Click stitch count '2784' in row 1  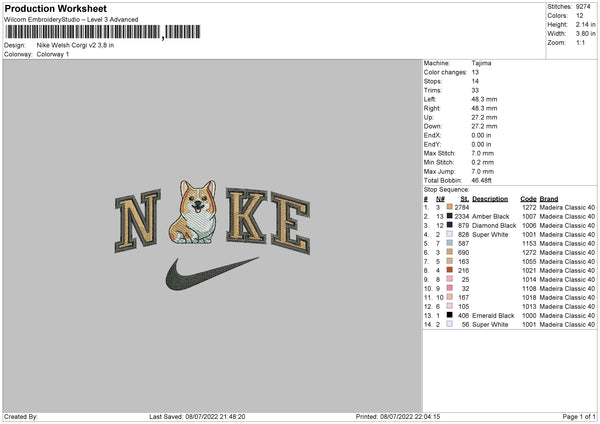pyautogui.click(x=462, y=207)
